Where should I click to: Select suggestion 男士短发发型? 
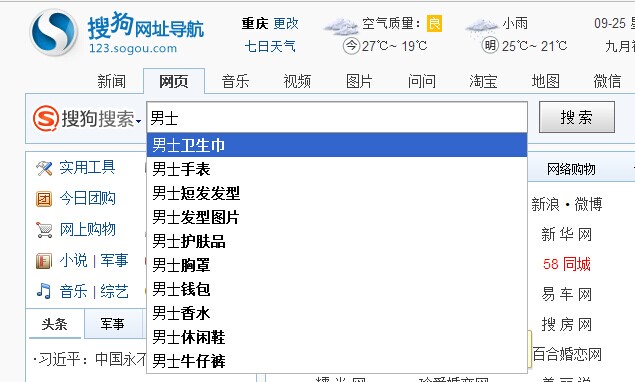coord(337,193)
